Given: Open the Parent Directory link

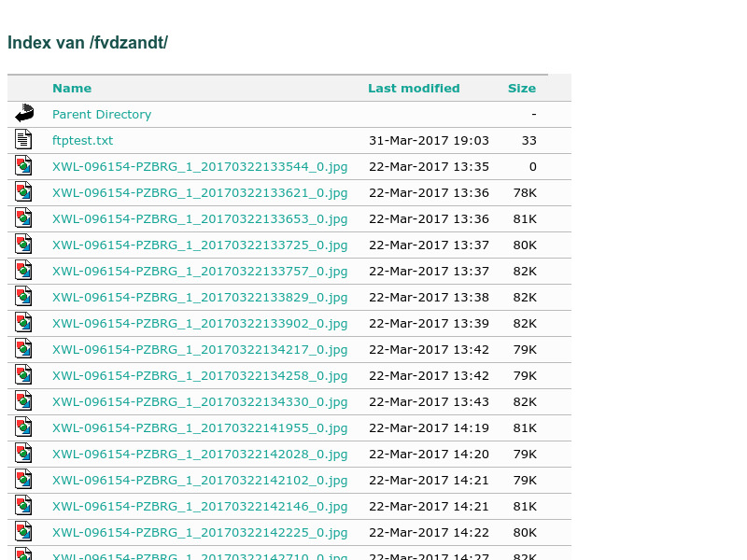Looking at the screenshot, I should pyautogui.click(x=102, y=114).
